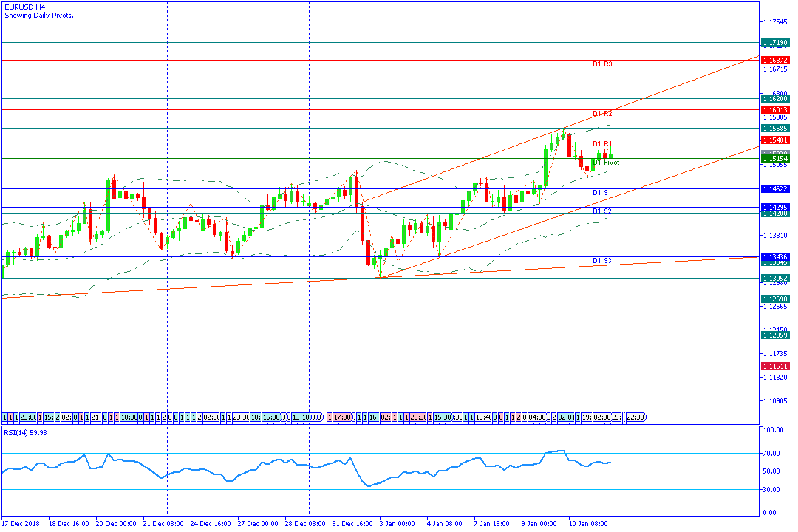Select the blue 1.13436 price tag
Viewport: 798px width, 532px height.
coord(775,257)
